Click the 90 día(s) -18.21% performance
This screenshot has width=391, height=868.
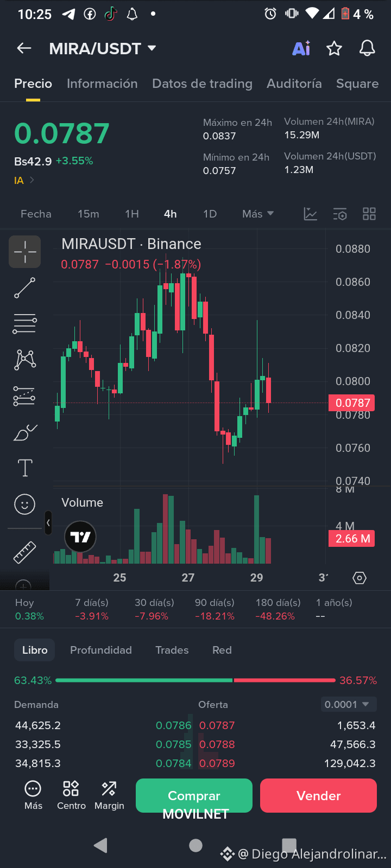tap(215, 609)
